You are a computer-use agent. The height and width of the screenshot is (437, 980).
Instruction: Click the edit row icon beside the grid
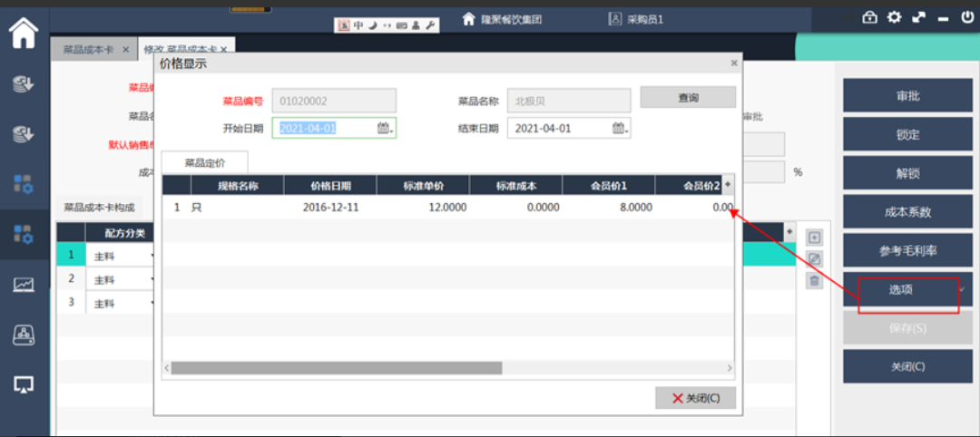coord(814,259)
